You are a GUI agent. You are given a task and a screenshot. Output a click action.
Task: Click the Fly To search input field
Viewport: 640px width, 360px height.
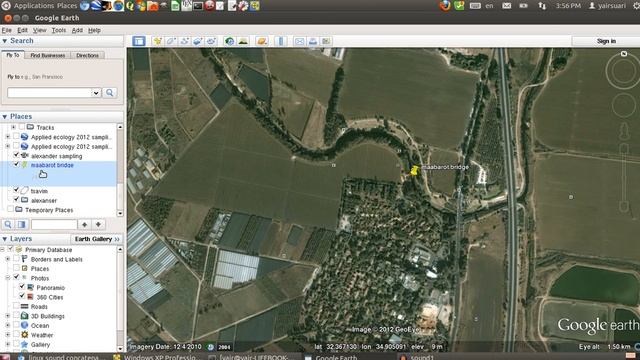point(50,93)
